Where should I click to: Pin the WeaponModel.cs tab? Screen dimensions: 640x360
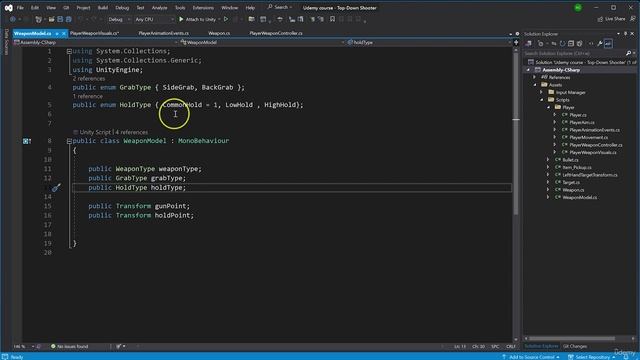pos(57,33)
